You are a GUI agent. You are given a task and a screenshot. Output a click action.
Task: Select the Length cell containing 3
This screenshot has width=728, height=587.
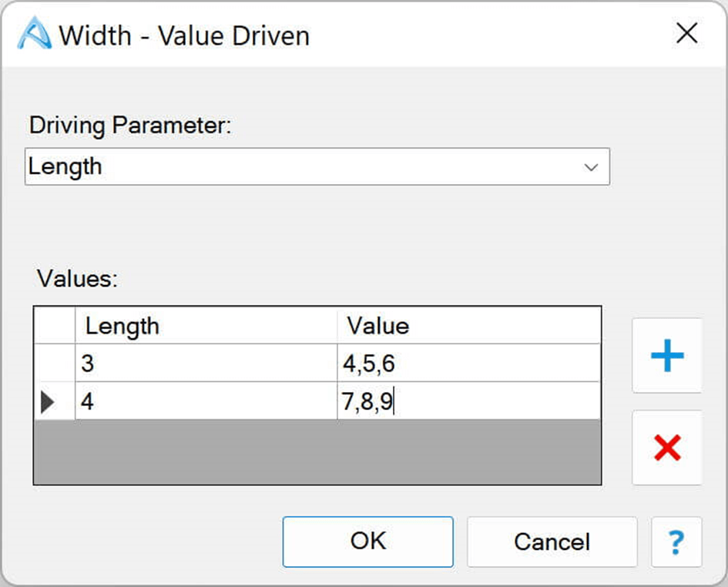206,363
